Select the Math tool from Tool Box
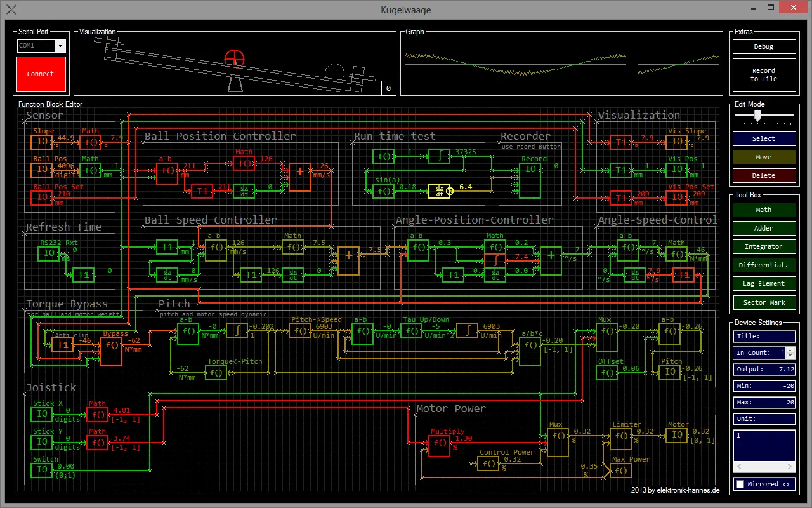The image size is (812, 508). pyautogui.click(x=763, y=210)
